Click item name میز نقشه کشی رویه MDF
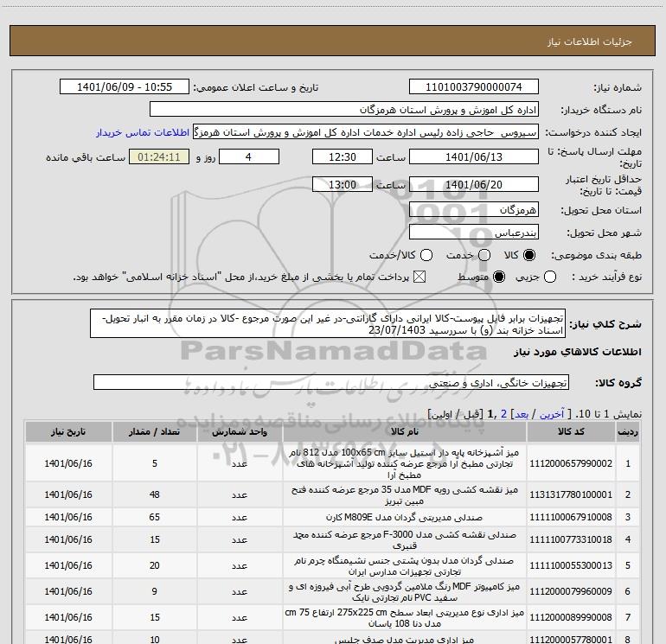This screenshot has height=644, width=666. click(x=405, y=495)
